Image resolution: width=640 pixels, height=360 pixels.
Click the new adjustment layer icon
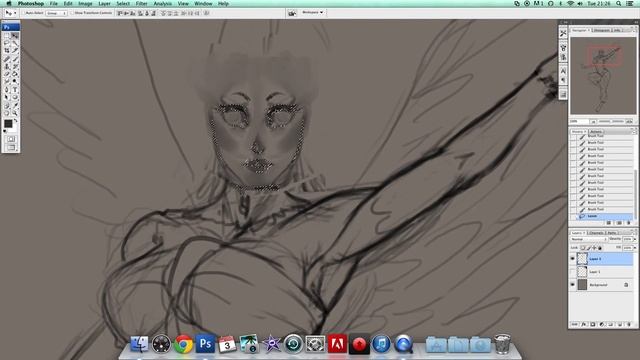(602, 324)
